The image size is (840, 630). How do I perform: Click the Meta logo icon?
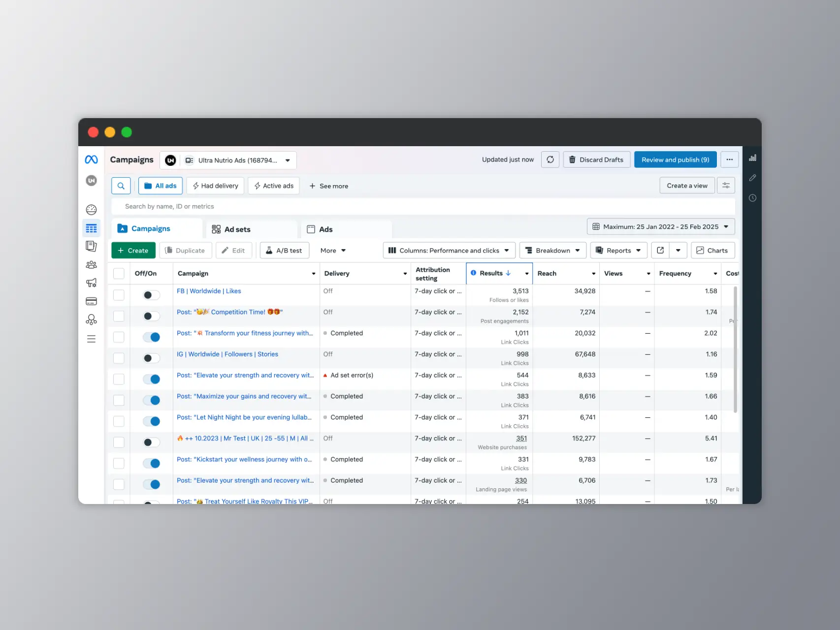click(91, 159)
